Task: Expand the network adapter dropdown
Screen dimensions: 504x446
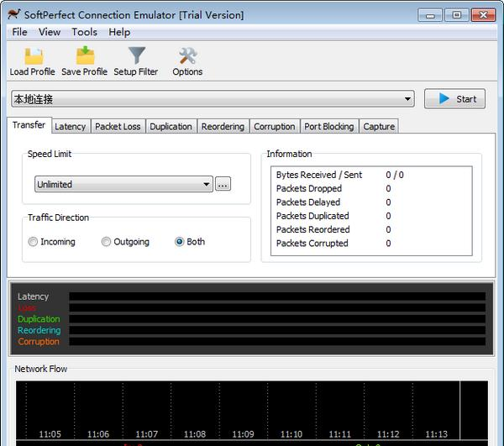Action: [x=408, y=99]
